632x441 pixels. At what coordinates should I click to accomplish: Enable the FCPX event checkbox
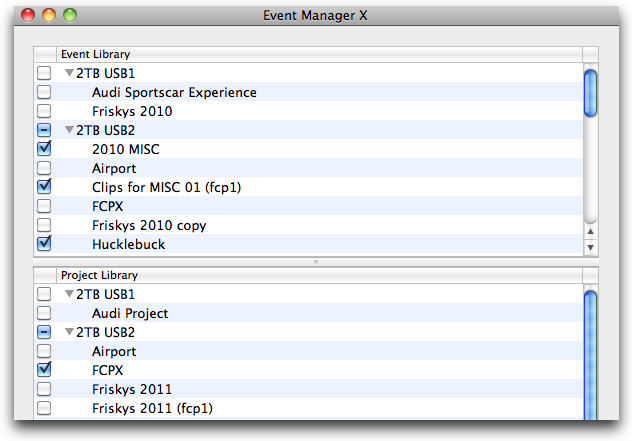tap(44, 206)
